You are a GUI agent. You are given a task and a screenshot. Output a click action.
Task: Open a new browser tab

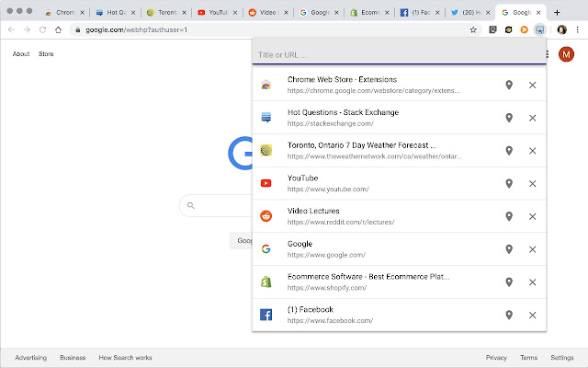[x=557, y=12]
